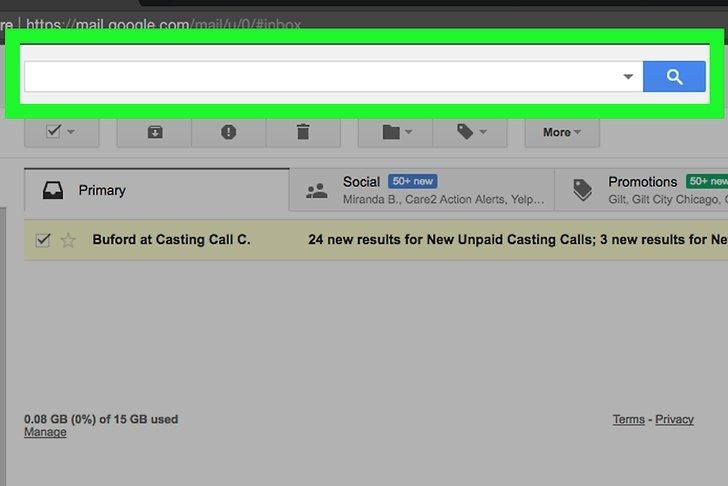This screenshot has height=486, width=728.
Task: Click the Terms link
Action: click(x=628, y=419)
